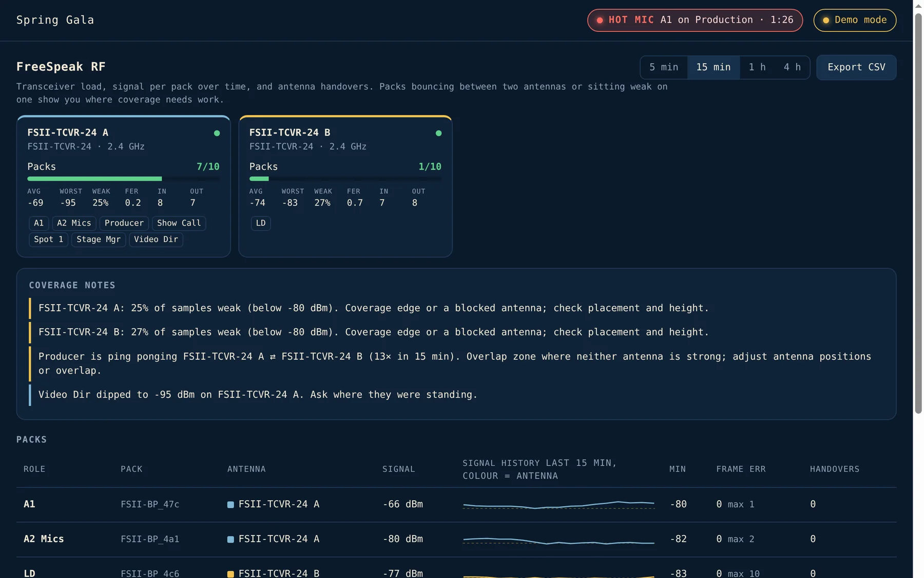Click the blue antenna swatch in A2 Mics row
The width and height of the screenshot is (924, 578).
click(230, 539)
